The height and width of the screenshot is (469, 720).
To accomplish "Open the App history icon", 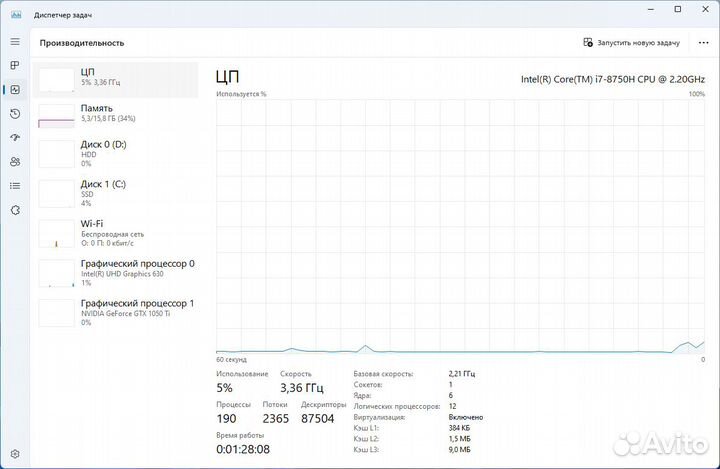I will (15, 113).
